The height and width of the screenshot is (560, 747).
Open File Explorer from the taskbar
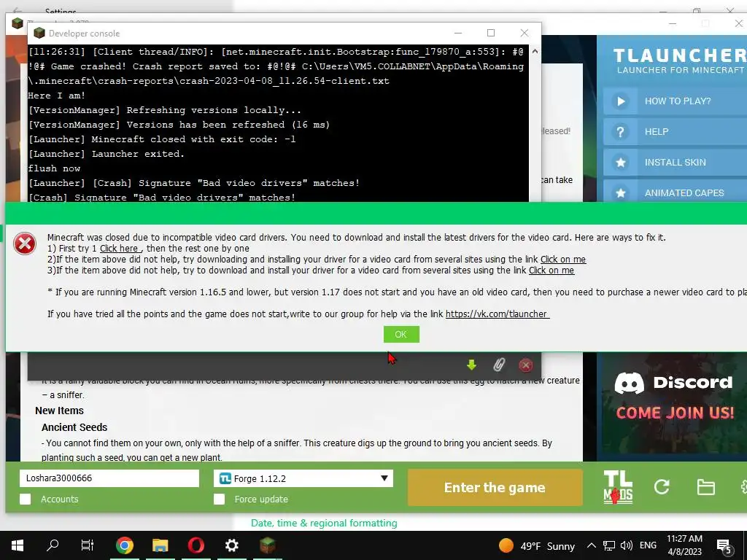coord(160,545)
